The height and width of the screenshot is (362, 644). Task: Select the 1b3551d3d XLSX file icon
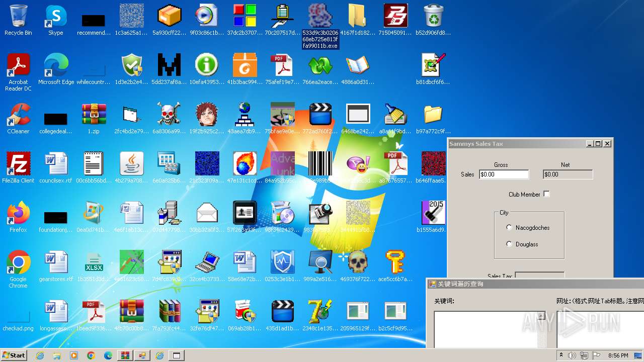tap(94, 266)
